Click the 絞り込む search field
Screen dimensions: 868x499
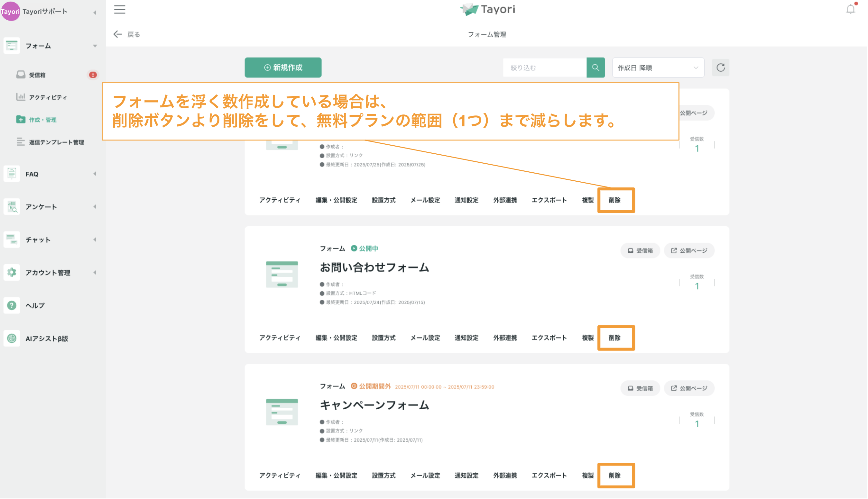[x=545, y=68]
